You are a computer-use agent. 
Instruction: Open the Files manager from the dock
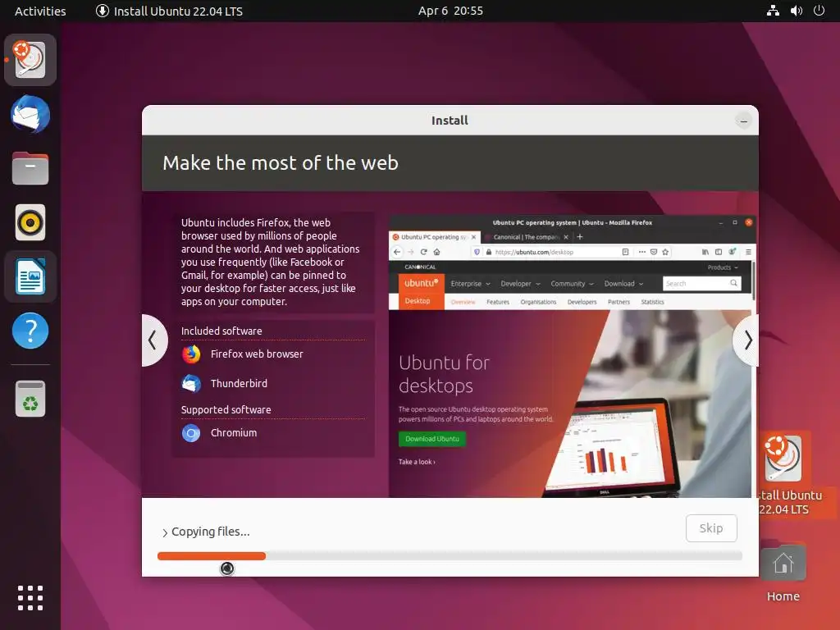(30, 167)
